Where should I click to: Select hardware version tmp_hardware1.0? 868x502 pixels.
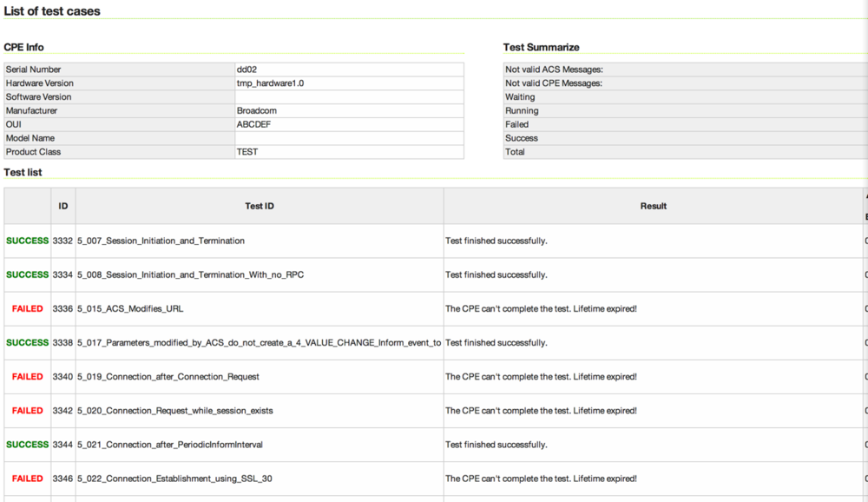coord(270,83)
